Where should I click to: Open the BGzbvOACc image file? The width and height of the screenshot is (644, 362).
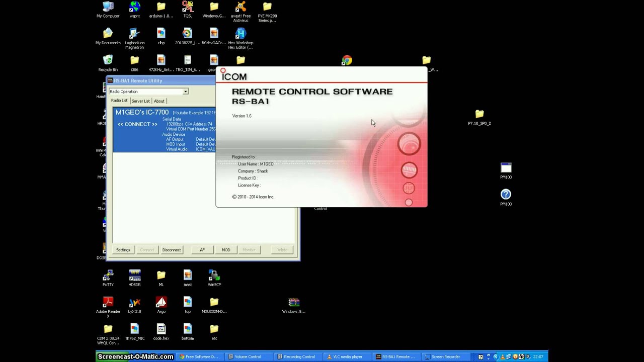click(x=214, y=37)
